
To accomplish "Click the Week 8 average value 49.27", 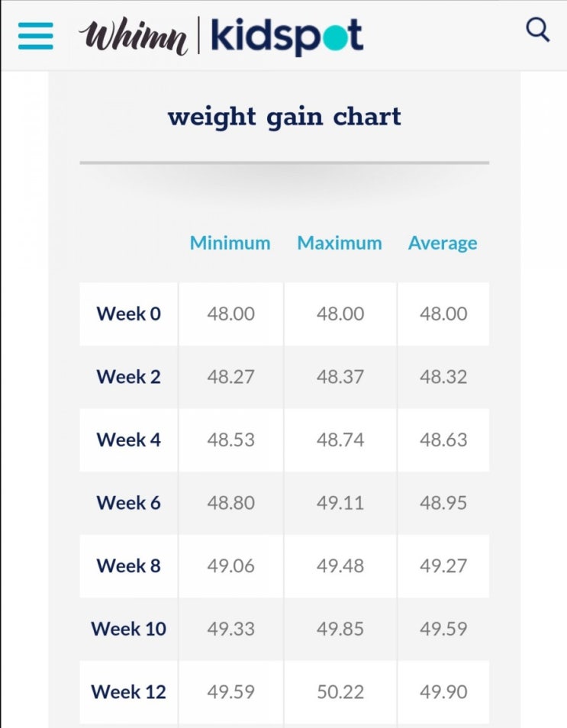I will coord(443,566).
